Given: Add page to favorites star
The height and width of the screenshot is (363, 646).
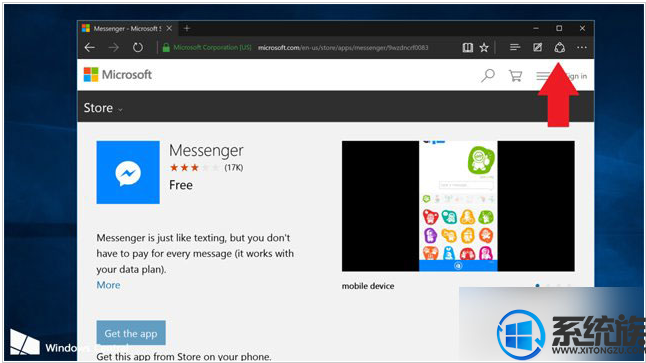Looking at the screenshot, I should click(484, 47).
